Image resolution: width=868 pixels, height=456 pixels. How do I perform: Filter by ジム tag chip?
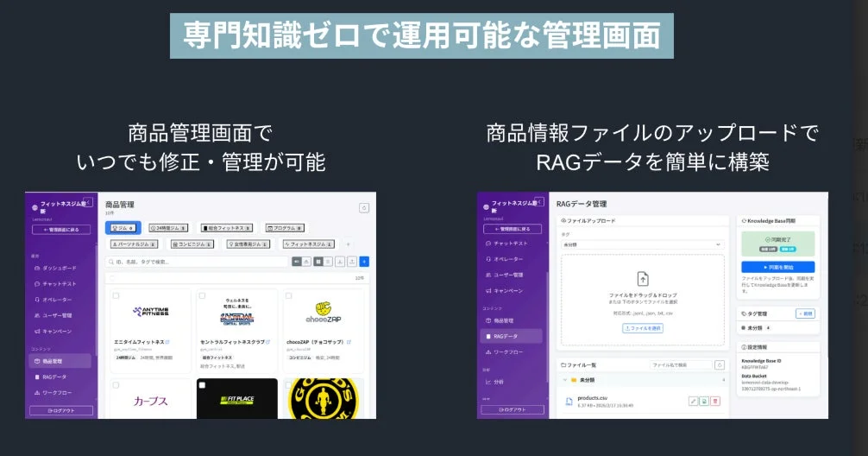(x=123, y=228)
